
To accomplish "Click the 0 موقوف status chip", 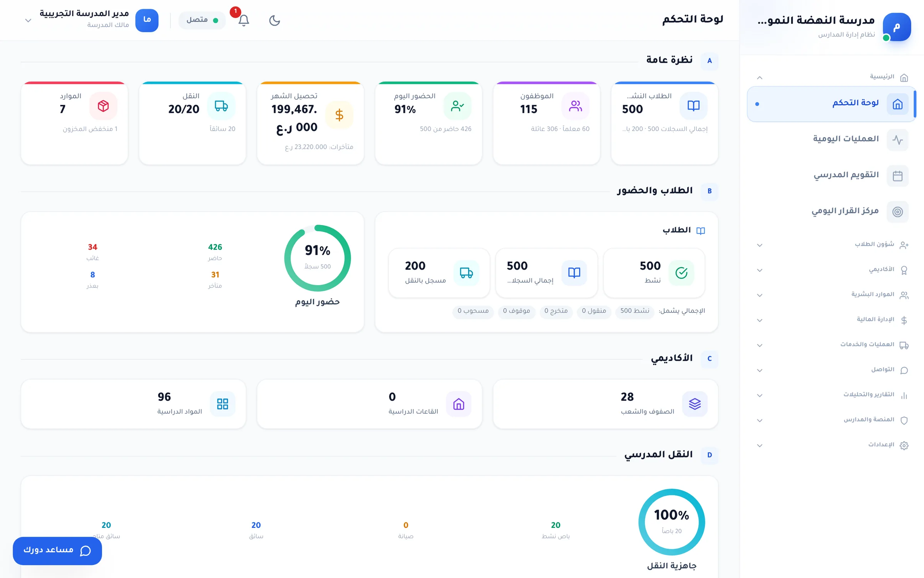I will pos(516,311).
